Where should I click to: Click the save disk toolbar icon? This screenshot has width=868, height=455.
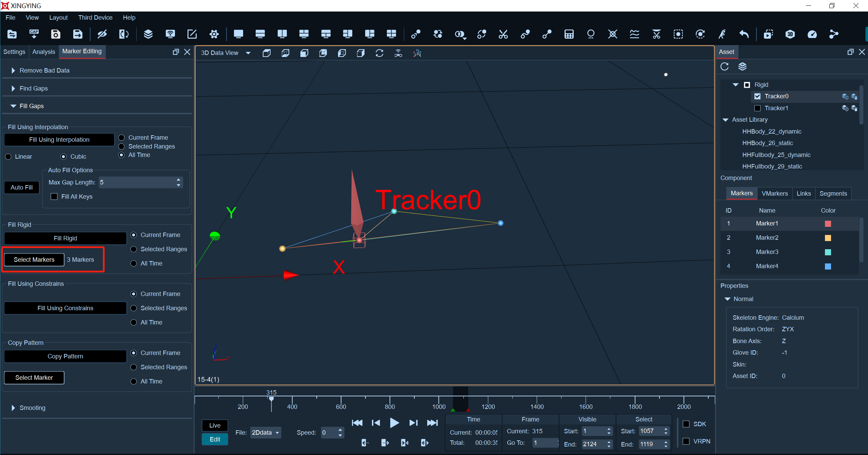click(56, 34)
